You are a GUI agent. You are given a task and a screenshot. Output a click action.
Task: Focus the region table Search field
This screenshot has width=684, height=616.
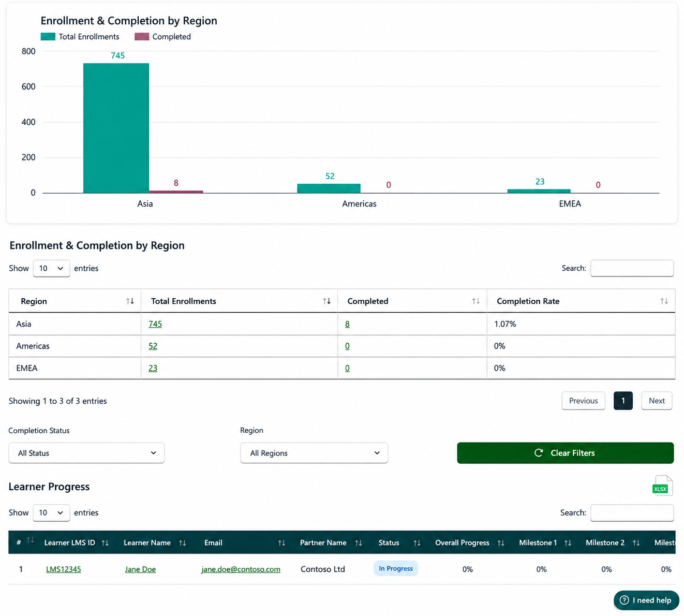[x=632, y=268]
